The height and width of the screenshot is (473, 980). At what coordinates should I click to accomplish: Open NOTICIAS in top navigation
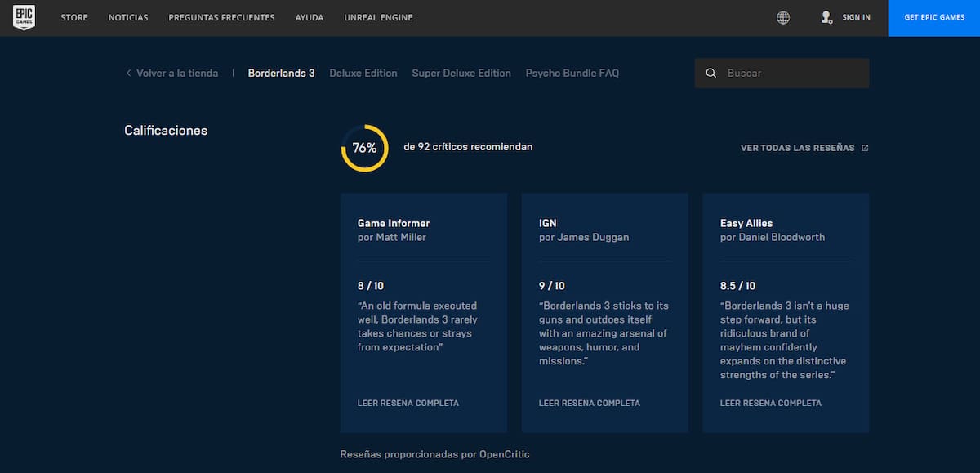coord(128,17)
